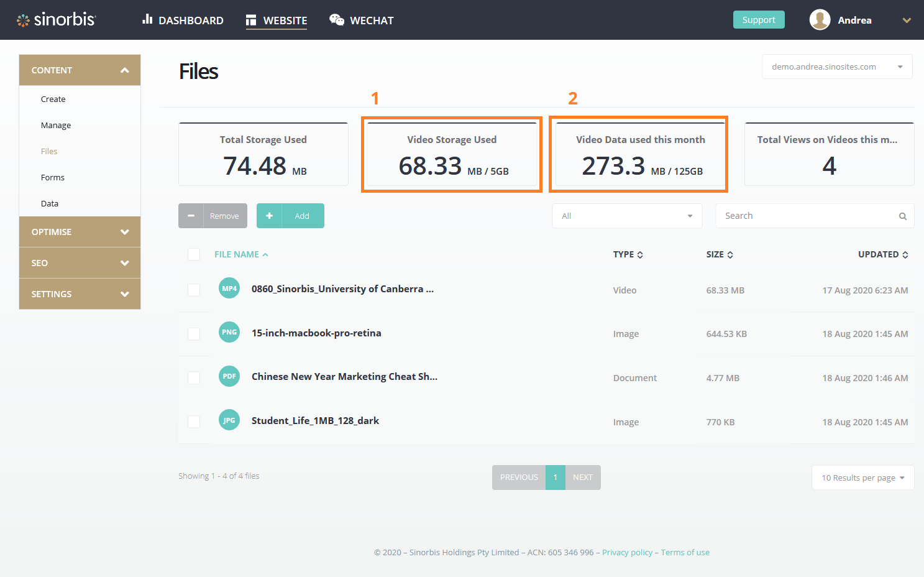Viewport: 924px width, 577px height.
Task: Go to the WeChat tab
Action: [362, 21]
